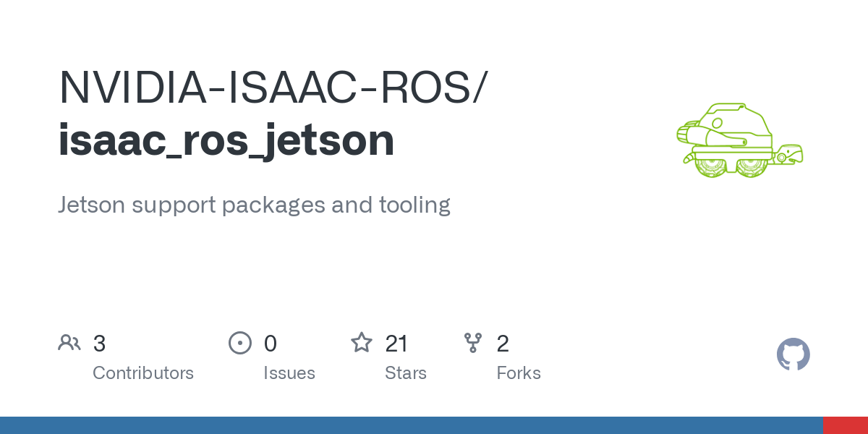Click the Issues circle-dot icon
Image resolution: width=868 pixels, height=434 pixels.
[x=240, y=342]
